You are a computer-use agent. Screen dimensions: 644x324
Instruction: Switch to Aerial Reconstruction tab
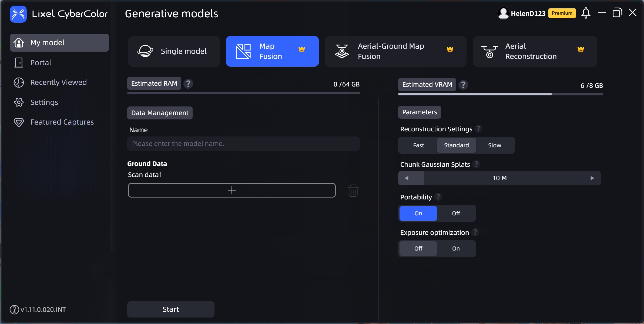point(535,51)
